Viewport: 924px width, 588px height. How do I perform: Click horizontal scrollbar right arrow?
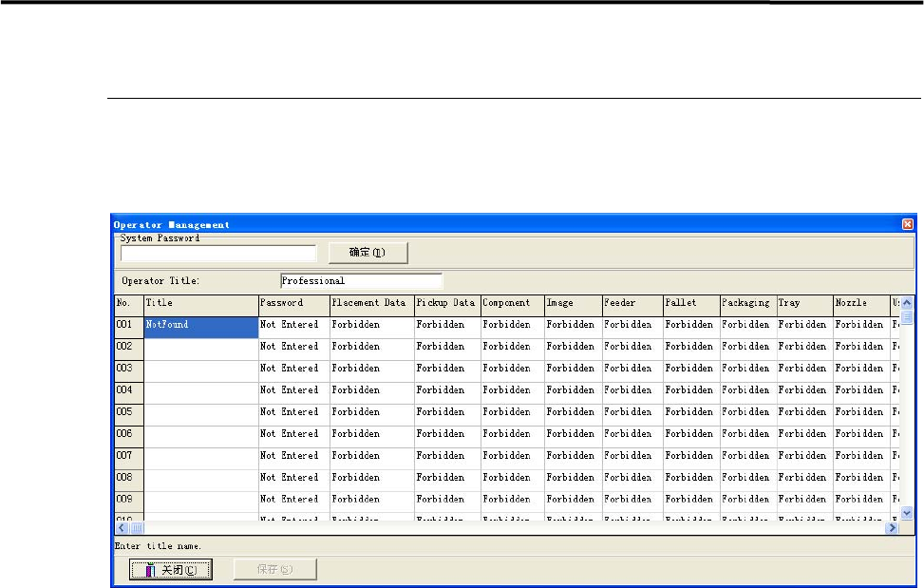pyautogui.click(x=892, y=527)
